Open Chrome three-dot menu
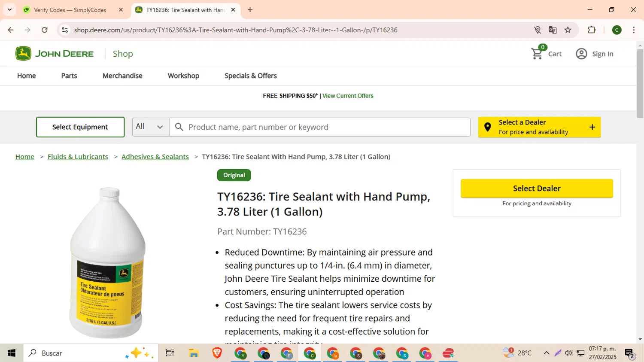Viewport: 644px width, 362px height. 634,30
